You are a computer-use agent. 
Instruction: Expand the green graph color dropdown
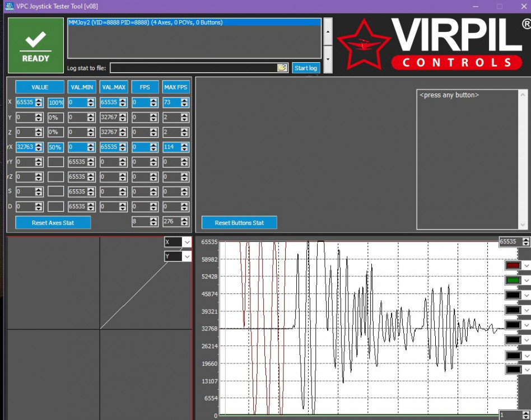pyautogui.click(x=526, y=280)
